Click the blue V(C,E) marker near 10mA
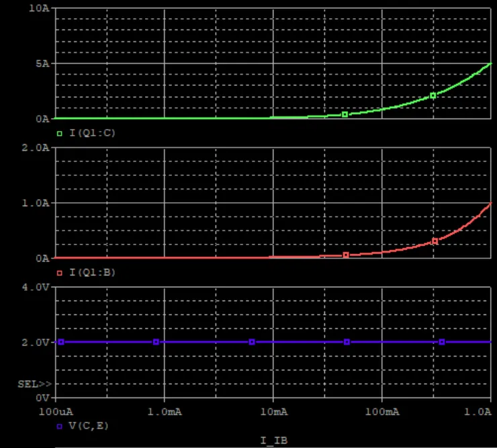This screenshot has width=497, height=448. pyautogui.click(x=252, y=342)
